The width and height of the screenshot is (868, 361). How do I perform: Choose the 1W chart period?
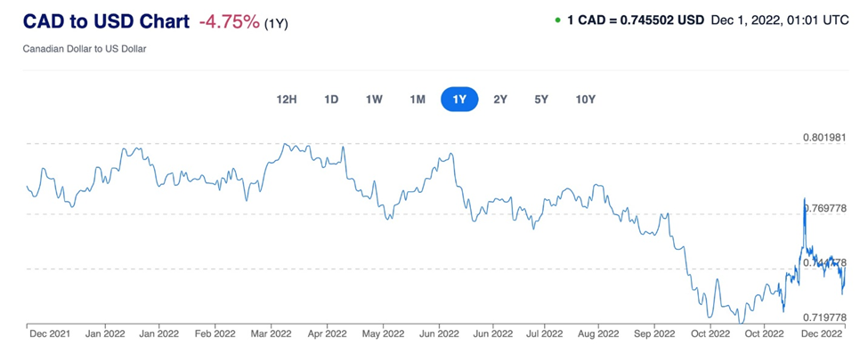point(374,99)
